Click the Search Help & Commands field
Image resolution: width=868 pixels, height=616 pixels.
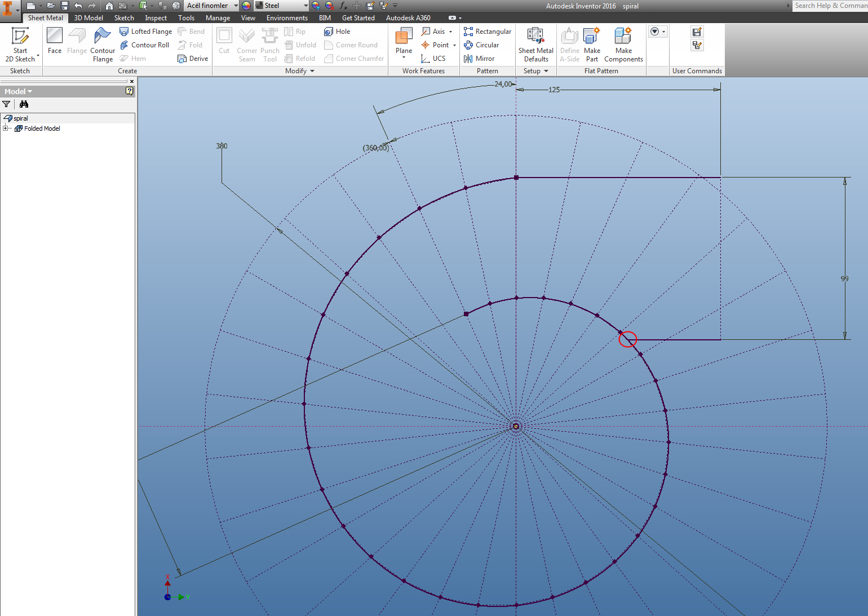tap(830, 6)
